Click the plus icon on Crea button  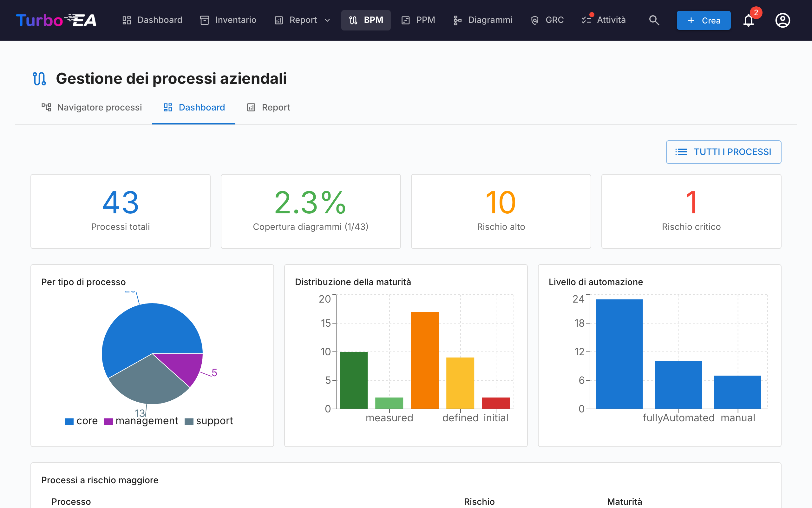691,20
